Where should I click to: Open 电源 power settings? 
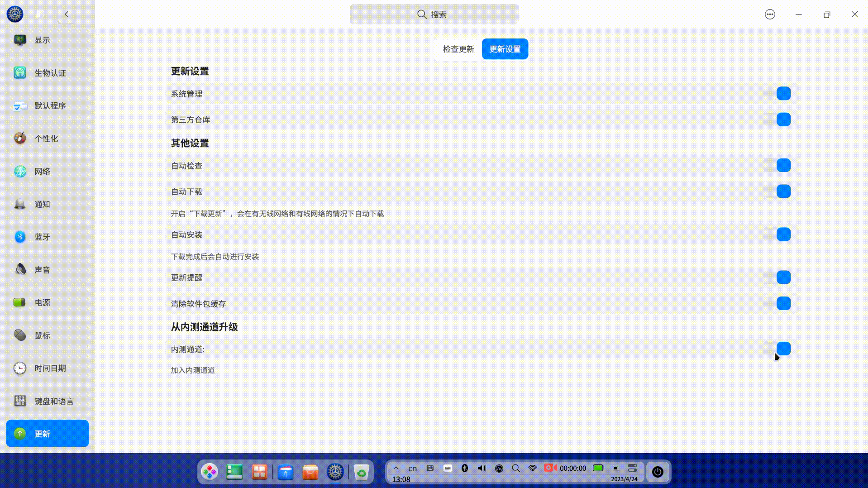pyautogui.click(x=47, y=302)
